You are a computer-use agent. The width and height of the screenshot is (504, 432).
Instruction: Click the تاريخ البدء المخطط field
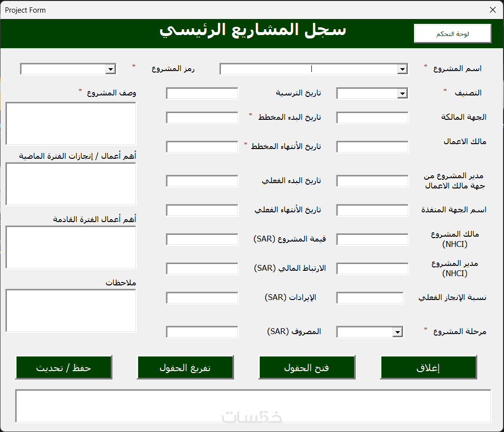click(202, 118)
